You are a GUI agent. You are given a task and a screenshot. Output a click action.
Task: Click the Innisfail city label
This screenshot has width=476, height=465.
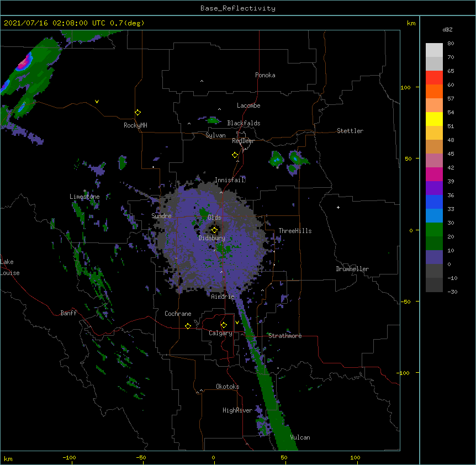[x=230, y=180]
